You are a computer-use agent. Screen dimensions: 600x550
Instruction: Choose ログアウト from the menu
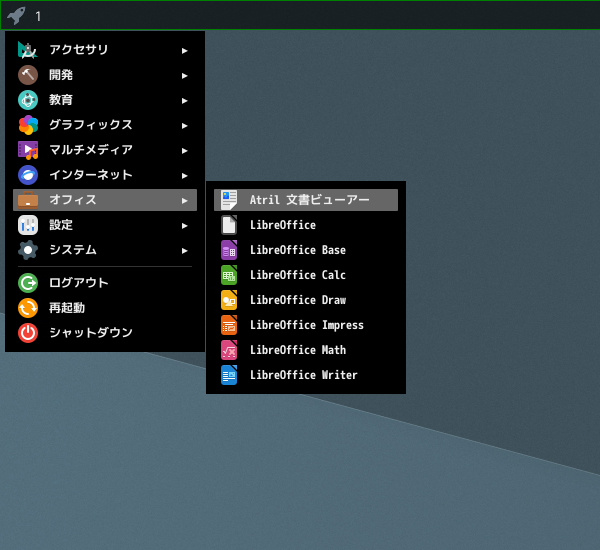pos(105,283)
